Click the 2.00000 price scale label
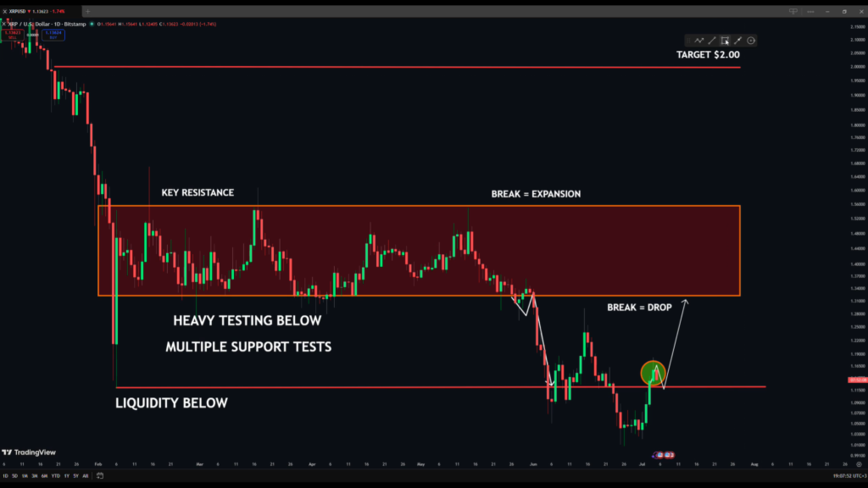The image size is (868, 488). [x=858, y=66]
